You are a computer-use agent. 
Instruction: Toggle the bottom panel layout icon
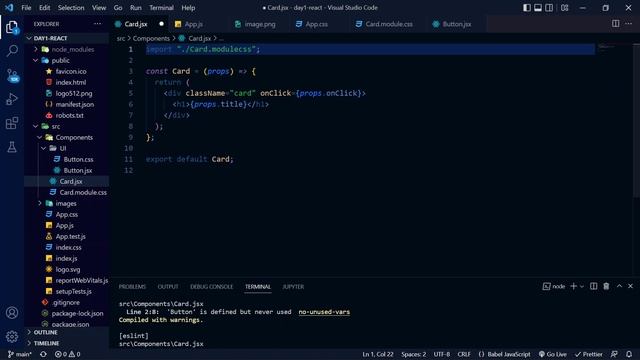[x=538, y=8]
